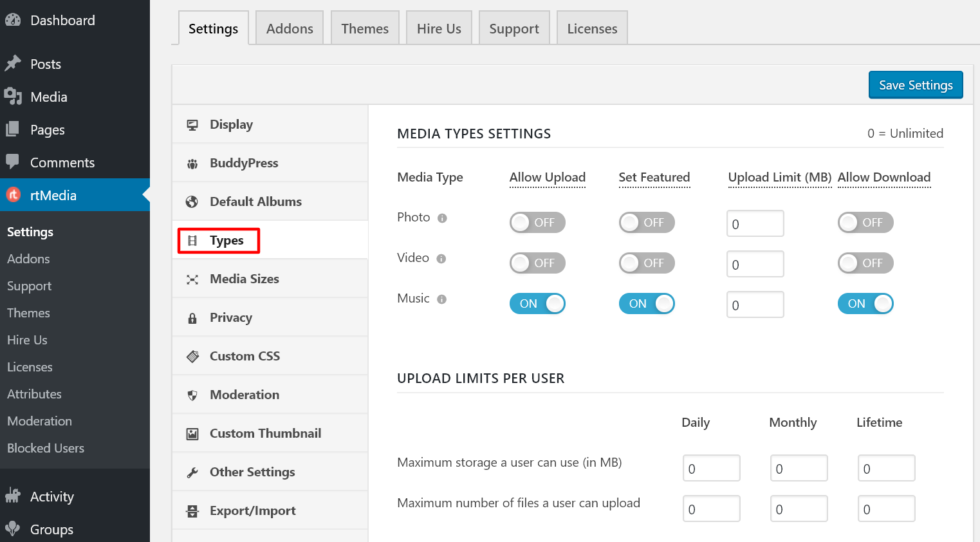The width and height of the screenshot is (980, 542).
Task: Click the rtMedia icon in the admin sidebar
Action: (x=14, y=194)
